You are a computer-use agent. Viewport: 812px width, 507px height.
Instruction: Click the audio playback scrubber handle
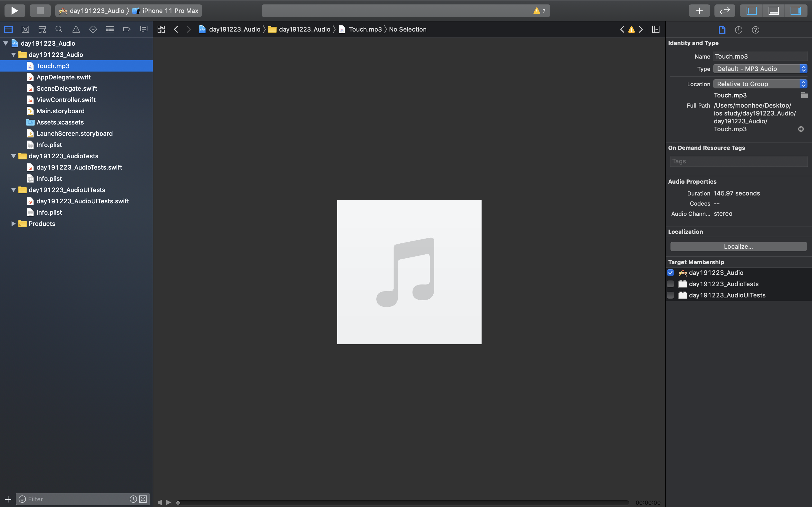tap(178, 502)
